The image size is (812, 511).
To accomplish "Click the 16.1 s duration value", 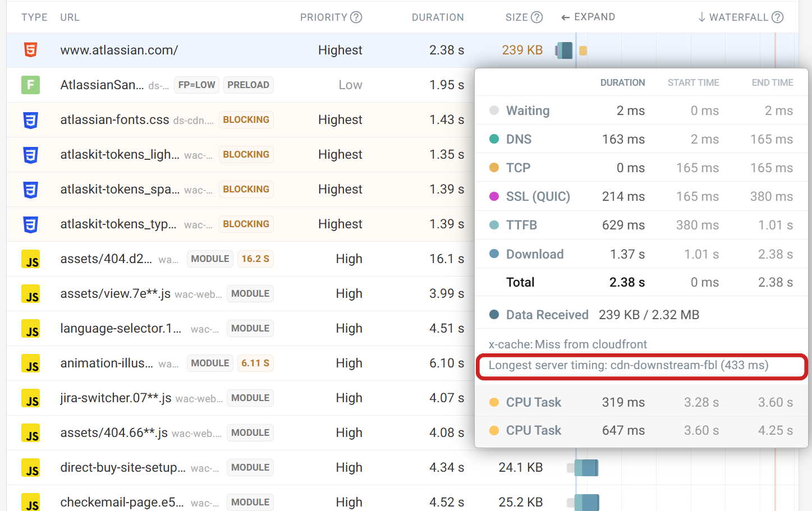I will coord(447,259).
